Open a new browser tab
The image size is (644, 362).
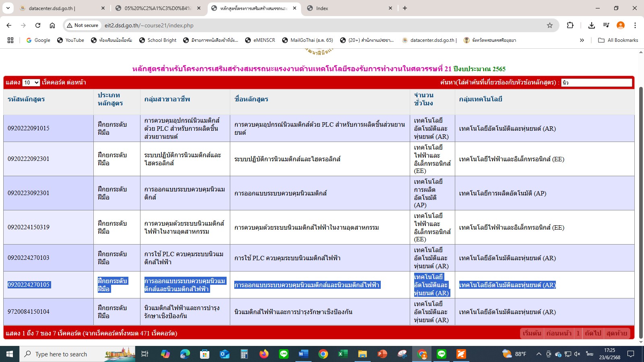pyautogui.click(x=405, y=8)
